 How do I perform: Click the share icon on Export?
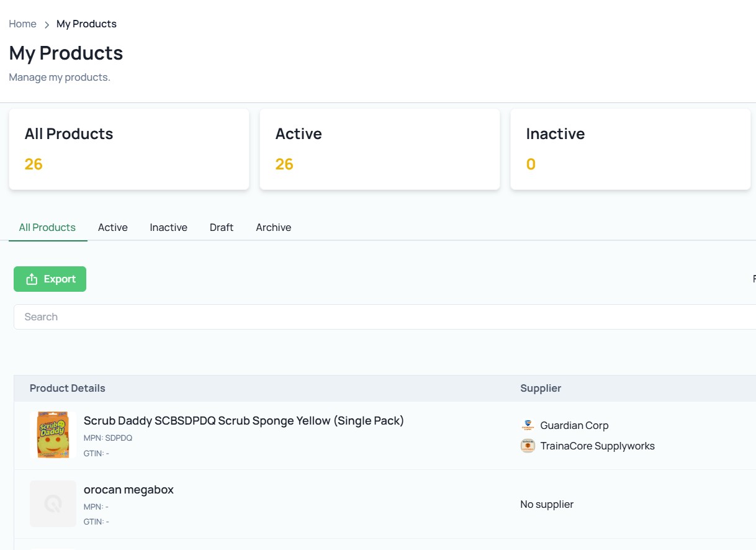[x=32, y=279]
